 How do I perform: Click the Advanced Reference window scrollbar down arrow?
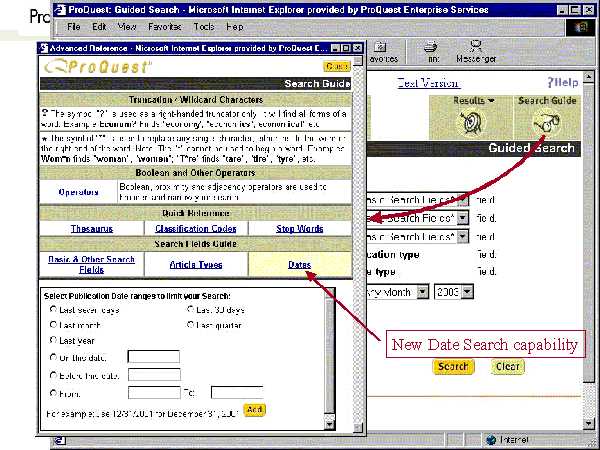coord(358,427)
